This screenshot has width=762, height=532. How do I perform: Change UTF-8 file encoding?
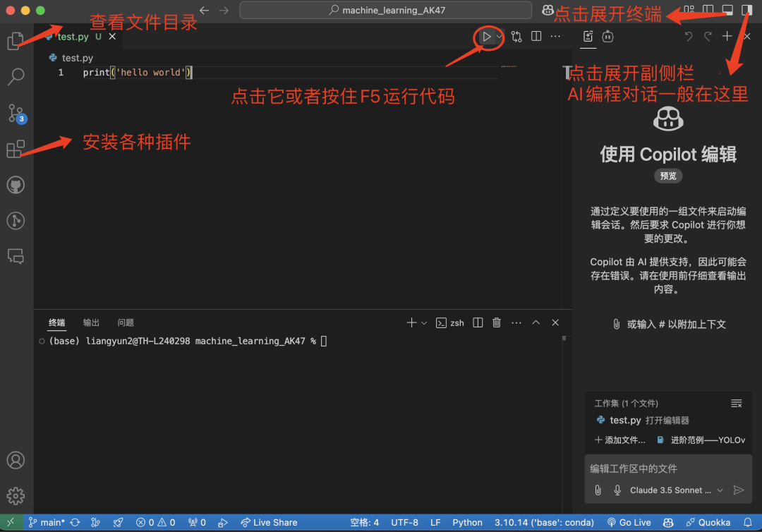coord(404,522)
